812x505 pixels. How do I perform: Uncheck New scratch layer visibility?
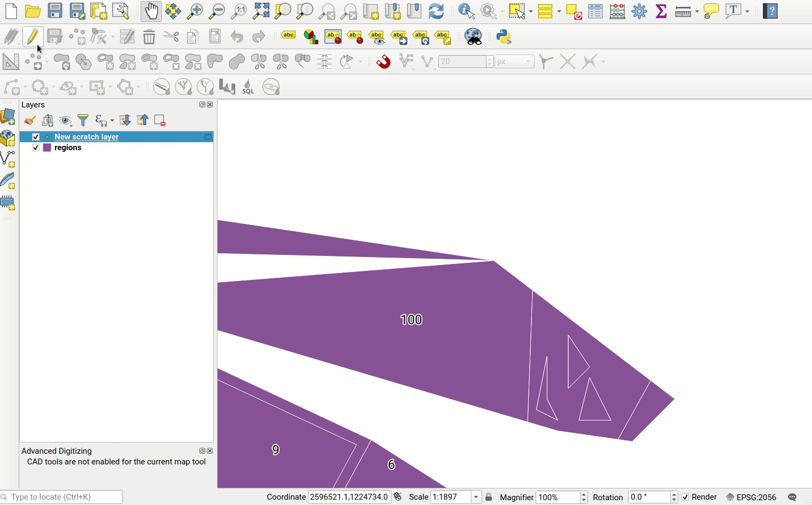(x=36, y=137)
